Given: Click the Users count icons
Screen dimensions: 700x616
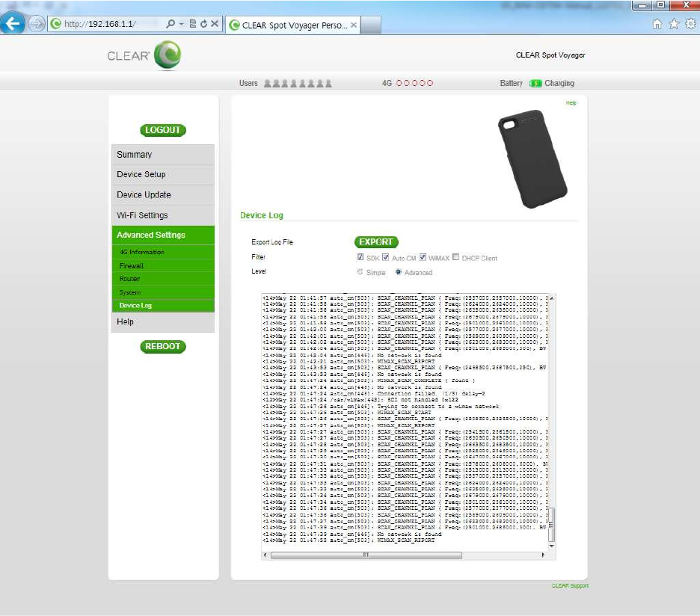Looking at the screenshot, I should coord(298,84).
